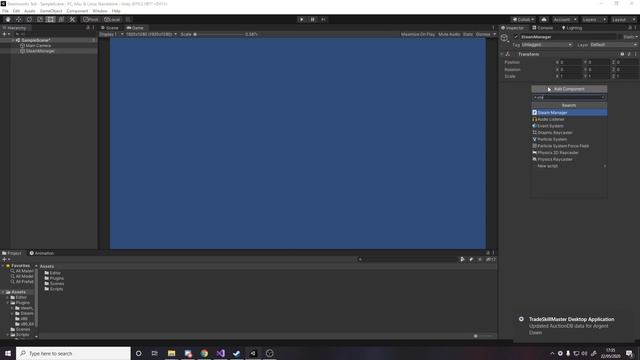This screenshot has width=640, height=360.
Task: Toggle Maximize On Play
Action: (x=418, y=34)
